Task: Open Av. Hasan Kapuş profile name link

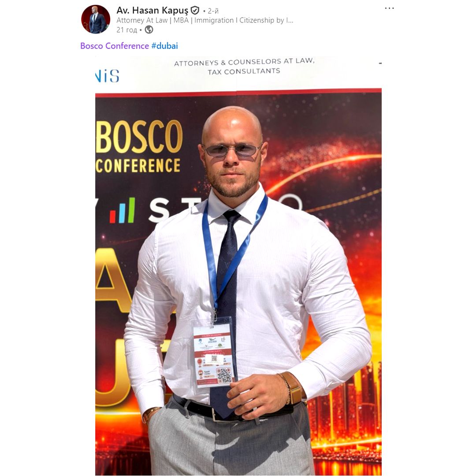Action: pyautogui.click(x=152, y=10)
